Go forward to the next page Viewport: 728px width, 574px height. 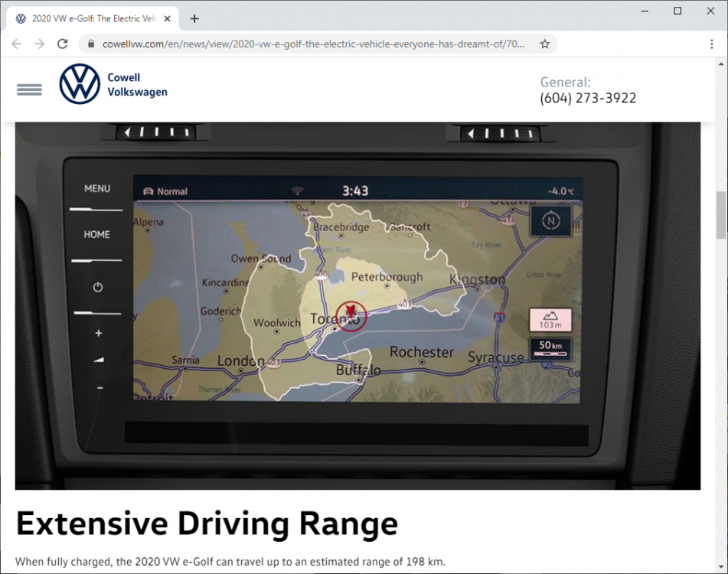[x=40, y=44]
